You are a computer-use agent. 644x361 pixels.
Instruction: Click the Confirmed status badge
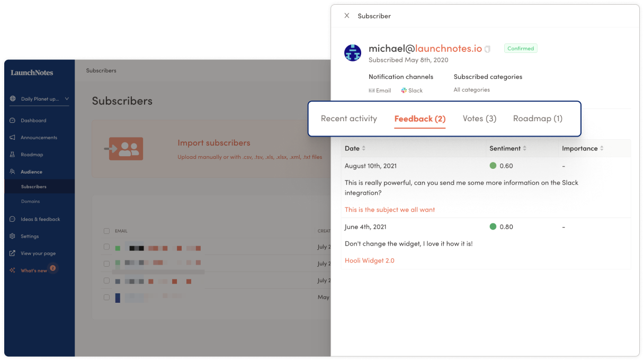tap(521, 48)
